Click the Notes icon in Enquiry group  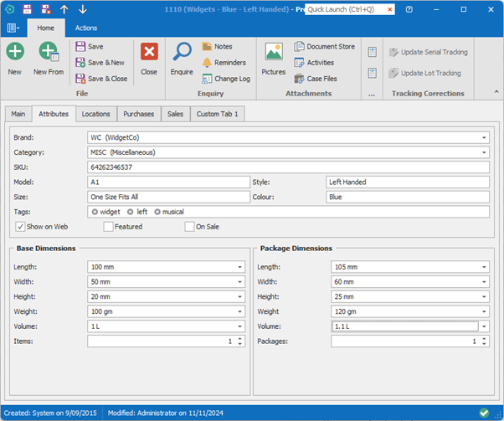[x=208, y=47]
